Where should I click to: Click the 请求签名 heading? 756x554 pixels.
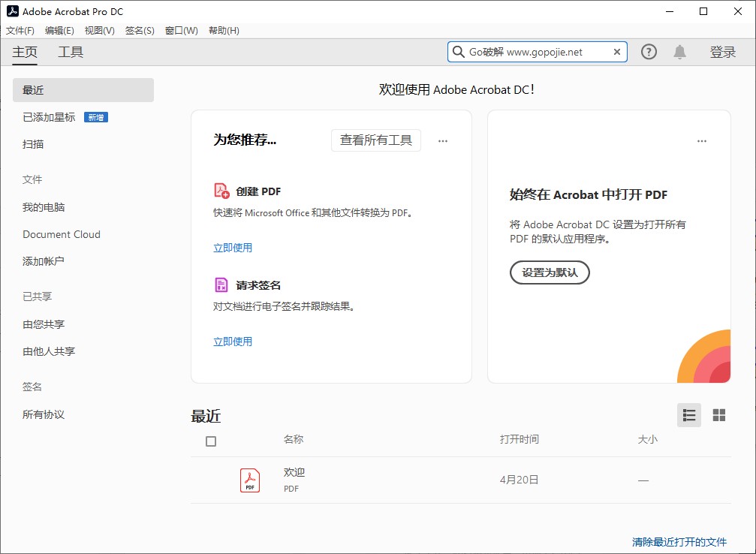click(x=258, y=285)
